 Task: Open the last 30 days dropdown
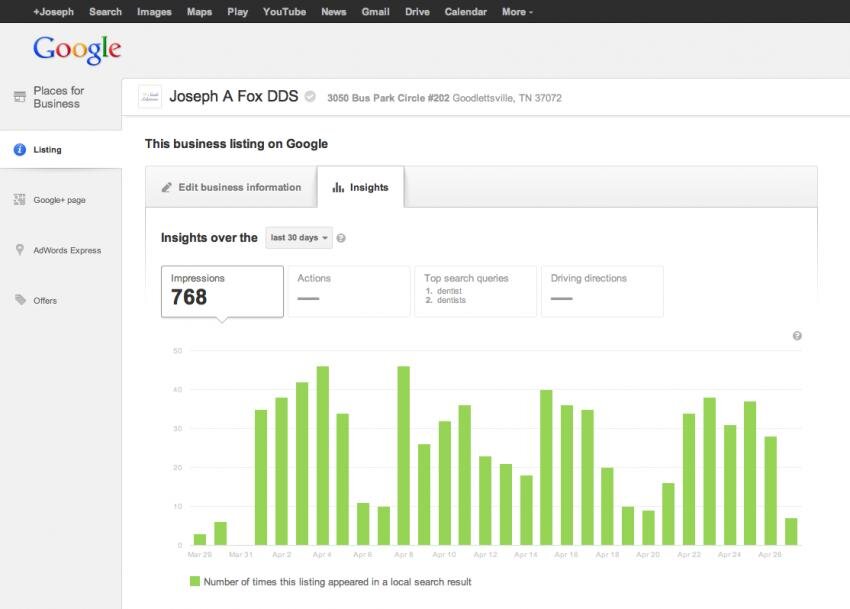click(x=299, y=238)
